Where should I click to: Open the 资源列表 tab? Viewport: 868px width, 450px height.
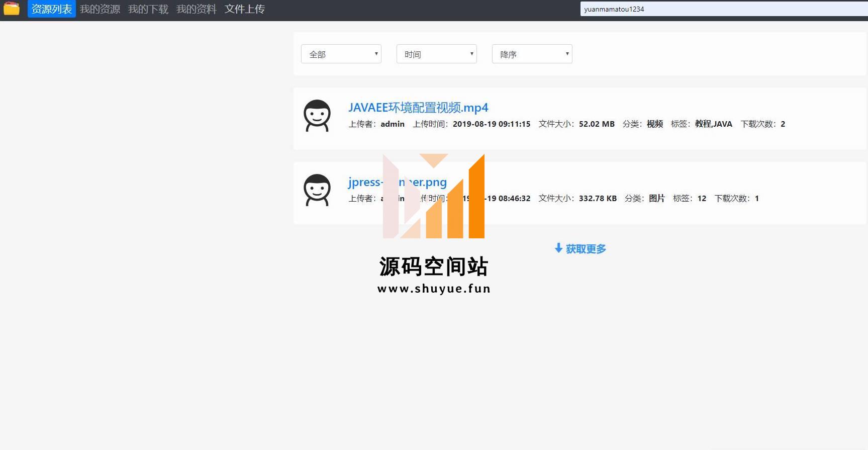[52, 9]
